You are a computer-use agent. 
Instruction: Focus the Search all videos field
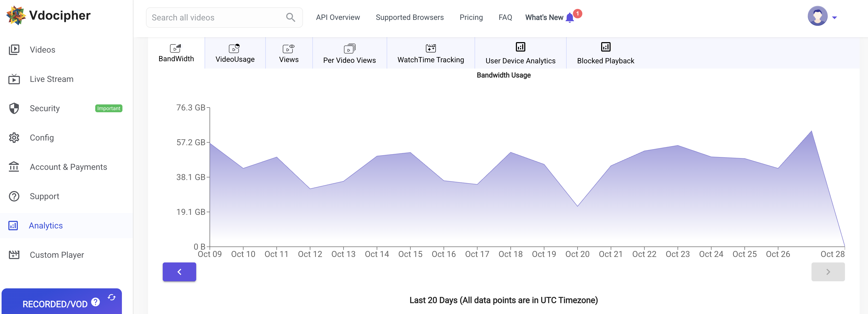tap(216, 18)
